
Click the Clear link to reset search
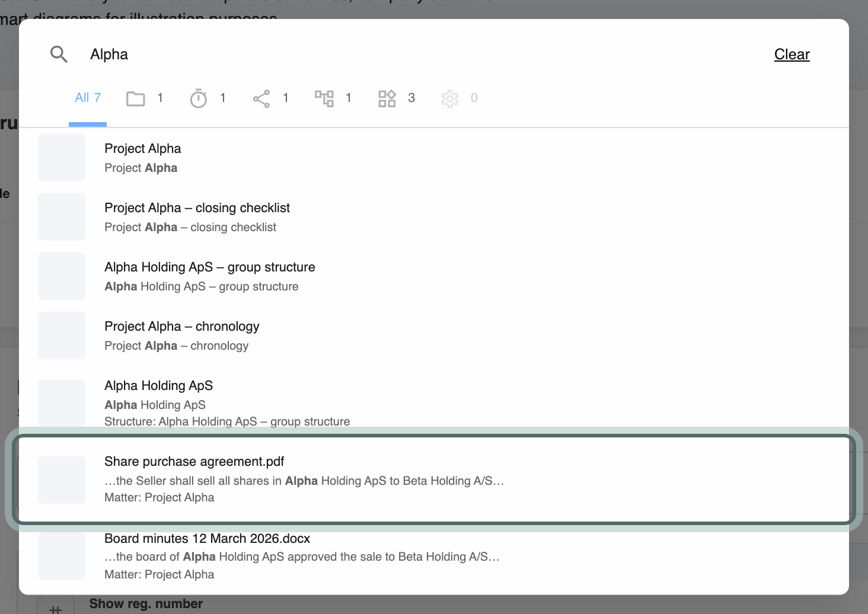pos(792,55)
